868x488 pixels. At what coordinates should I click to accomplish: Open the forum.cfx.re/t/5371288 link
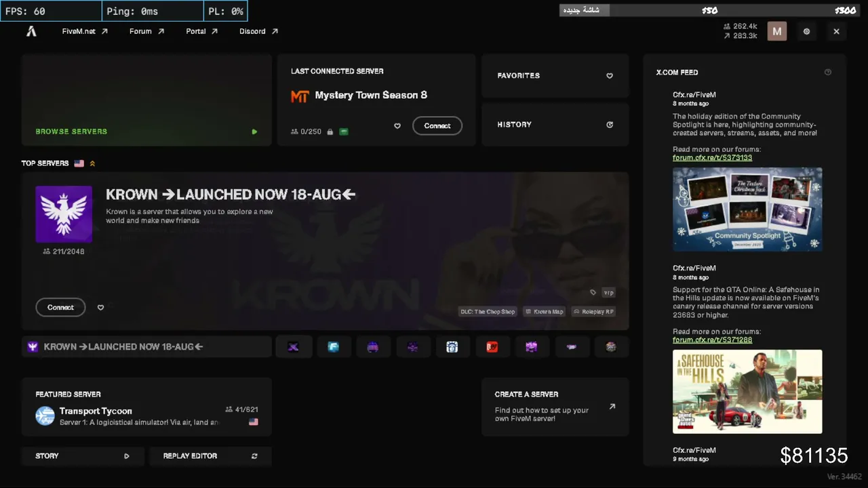pyautogui.click(x=712, y=340)
